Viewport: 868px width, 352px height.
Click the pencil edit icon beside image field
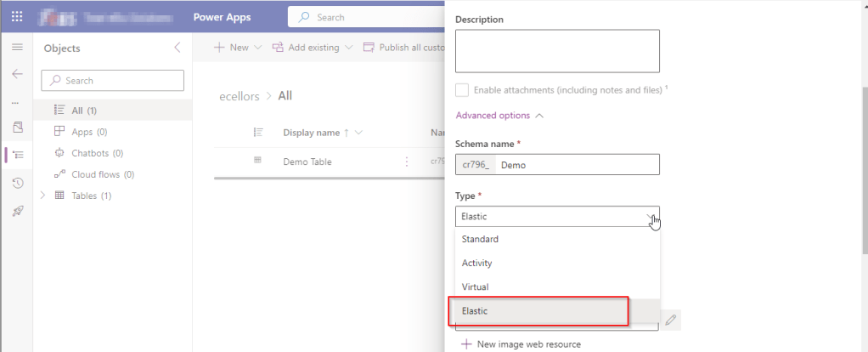671,320
